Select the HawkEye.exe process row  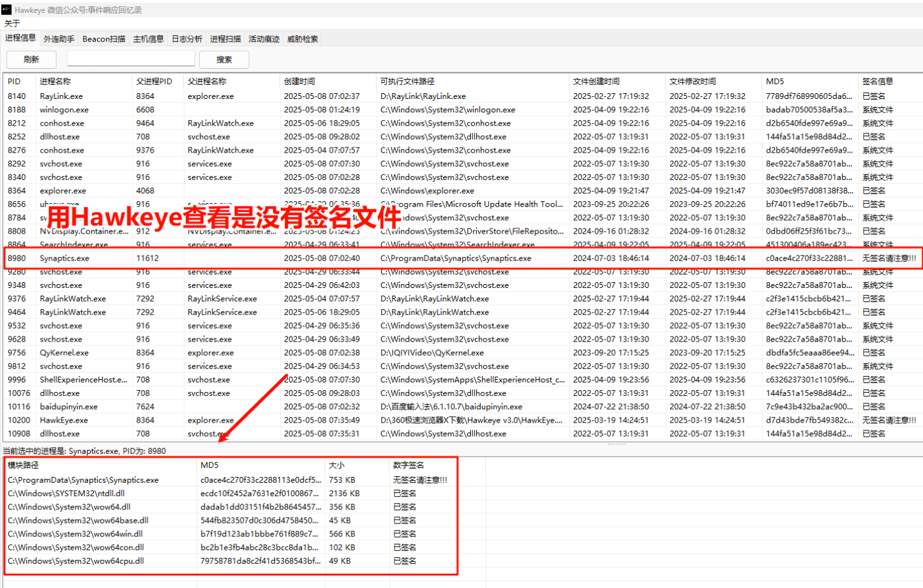click(463, 420)
